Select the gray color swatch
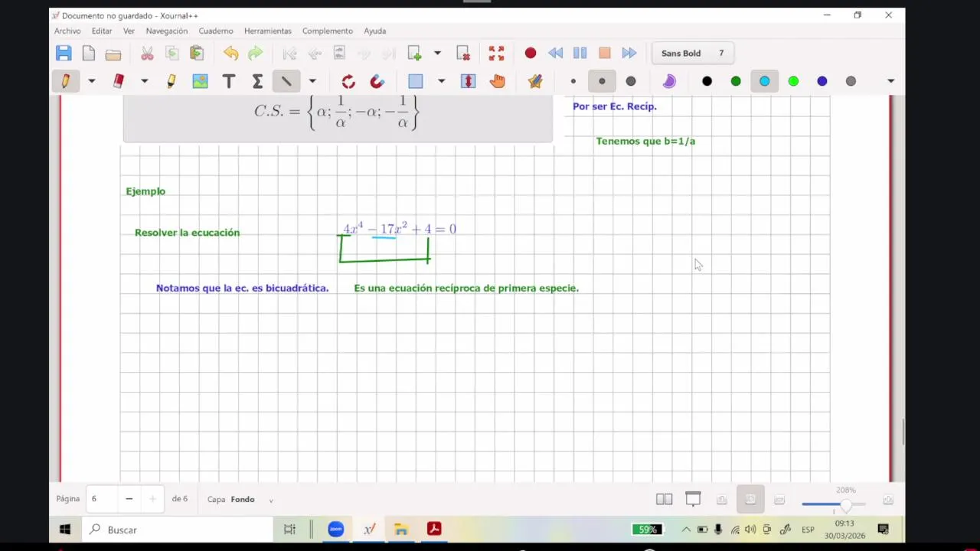Image resolution: width=980 pixels, height=551 pixels. [851, 81]
